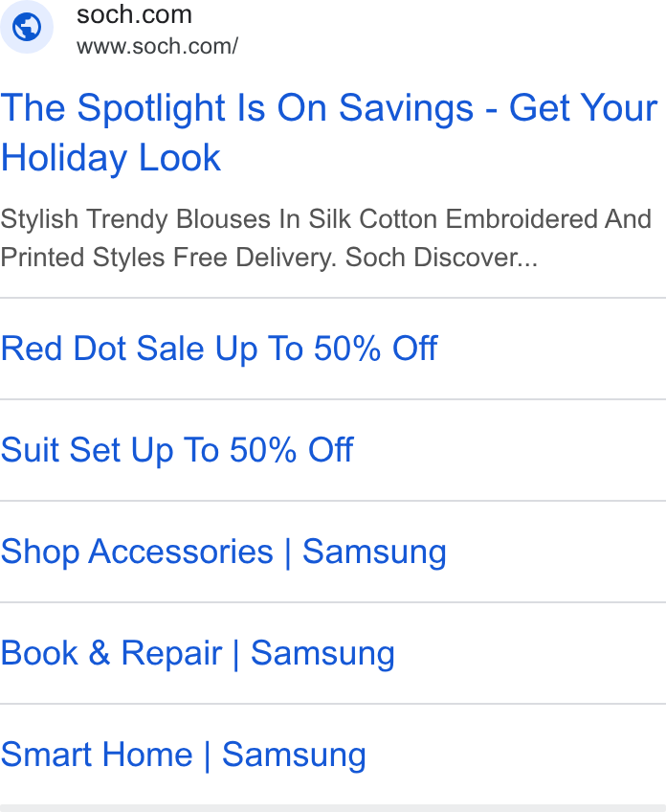Open the Book & Repair | Samsung link
Screen dimensions: 666x812
(198, 653)
